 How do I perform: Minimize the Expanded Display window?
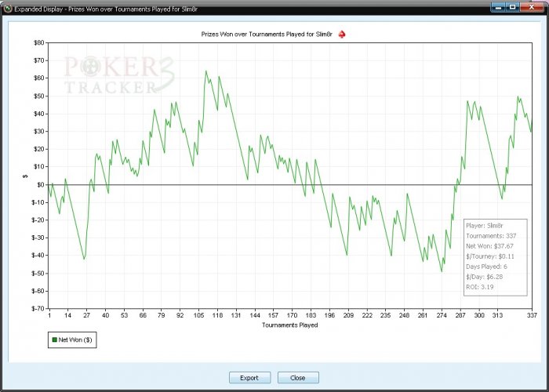coord(499,6)
